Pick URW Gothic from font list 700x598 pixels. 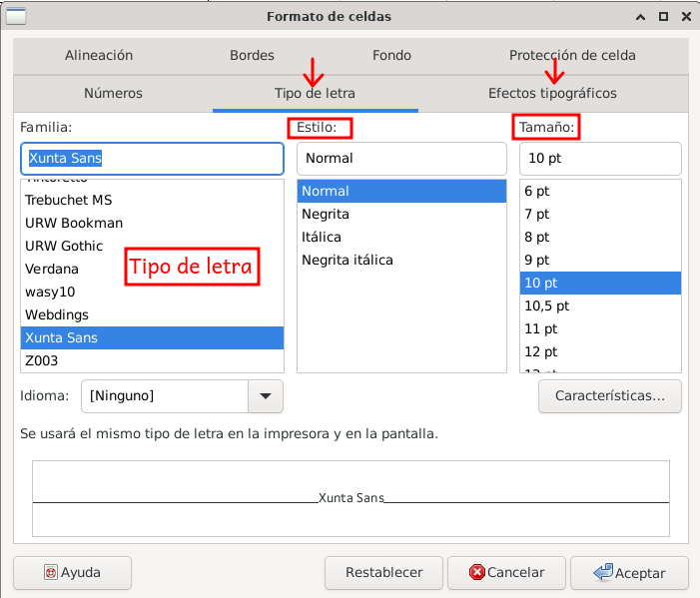click(152, 246)
